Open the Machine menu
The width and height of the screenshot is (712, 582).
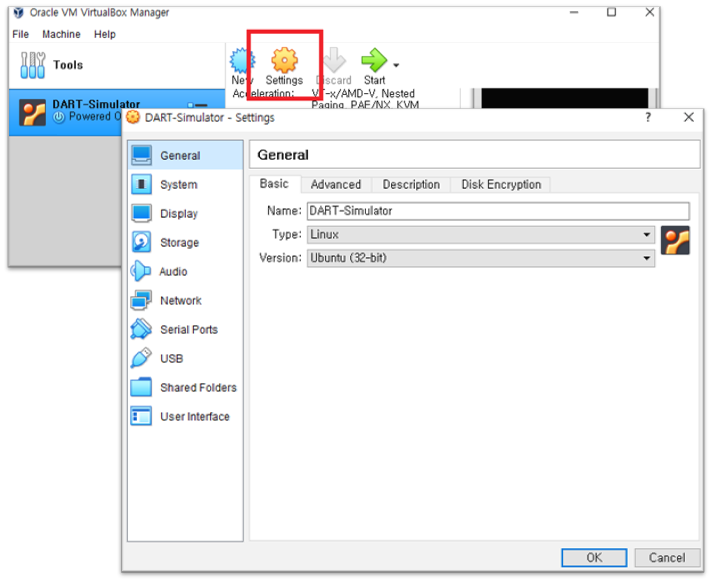click(61, 34)
